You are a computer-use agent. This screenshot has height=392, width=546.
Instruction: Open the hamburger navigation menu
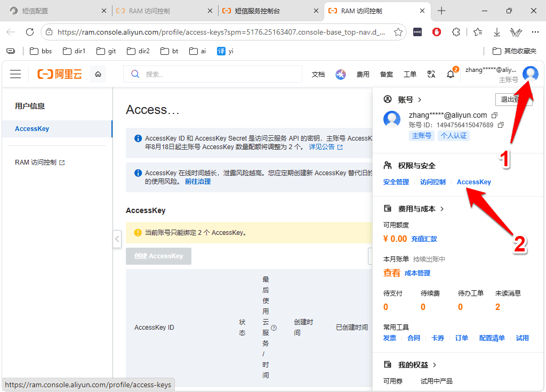click(15, 74)
